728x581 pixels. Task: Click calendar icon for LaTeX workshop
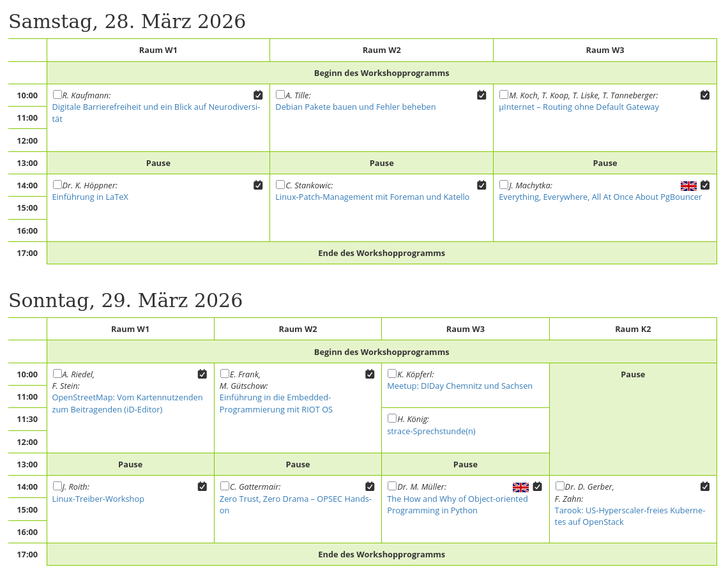tap(258, 185)
